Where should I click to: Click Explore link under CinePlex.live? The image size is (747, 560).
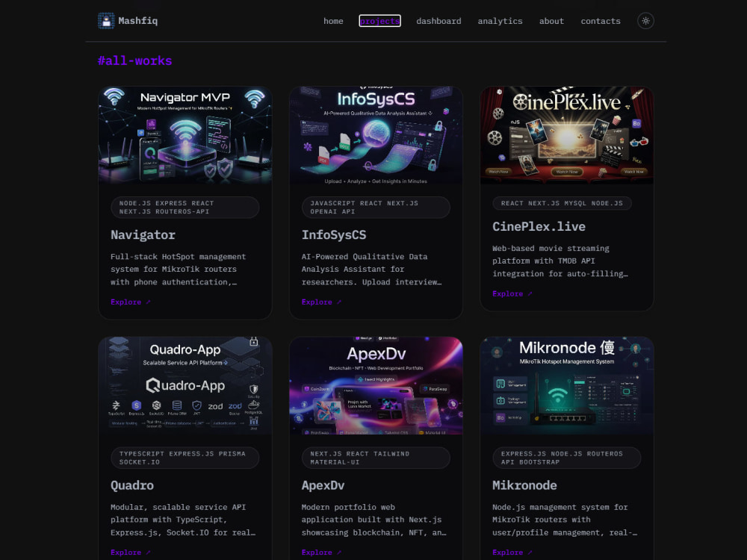(512, 293)
